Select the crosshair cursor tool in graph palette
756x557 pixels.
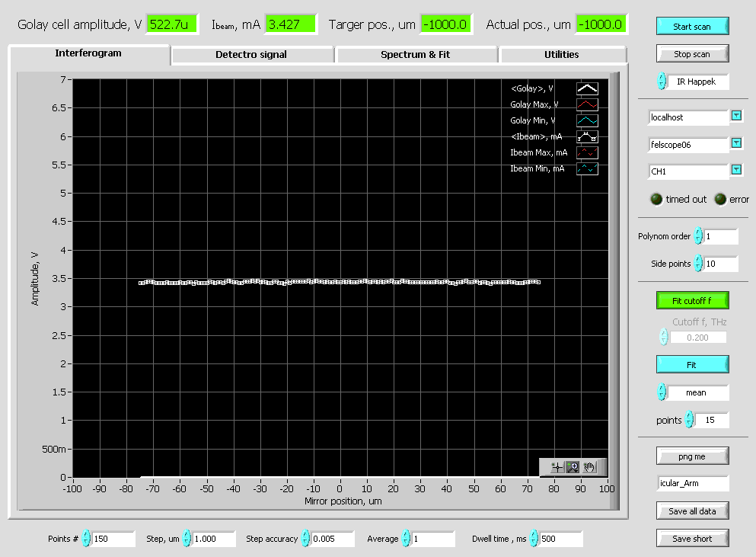coord(557,467)
